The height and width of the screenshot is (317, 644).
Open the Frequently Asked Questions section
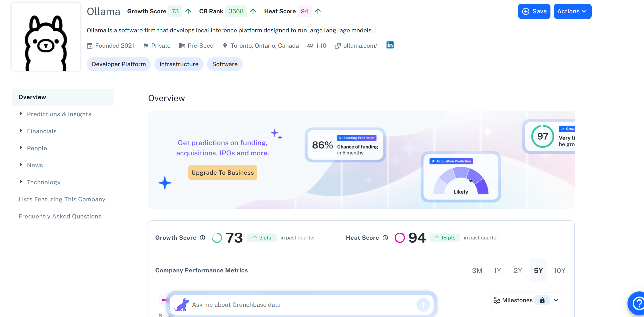point(60,216)
